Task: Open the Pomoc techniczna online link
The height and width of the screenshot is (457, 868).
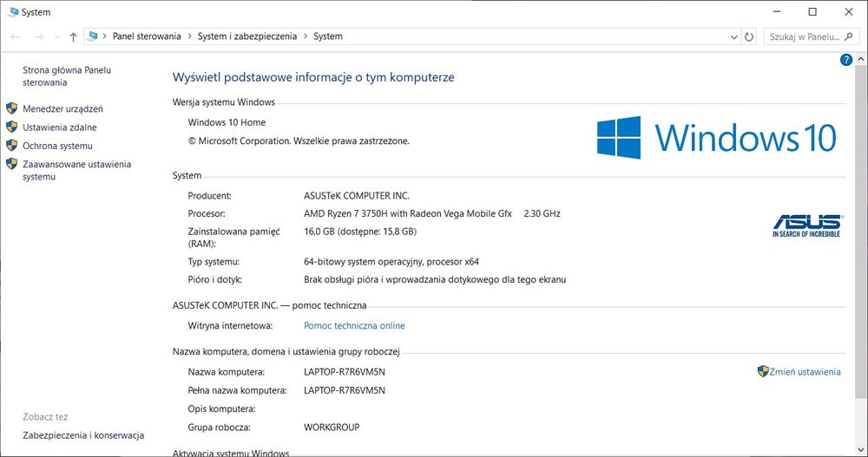Action: point(354,326)
